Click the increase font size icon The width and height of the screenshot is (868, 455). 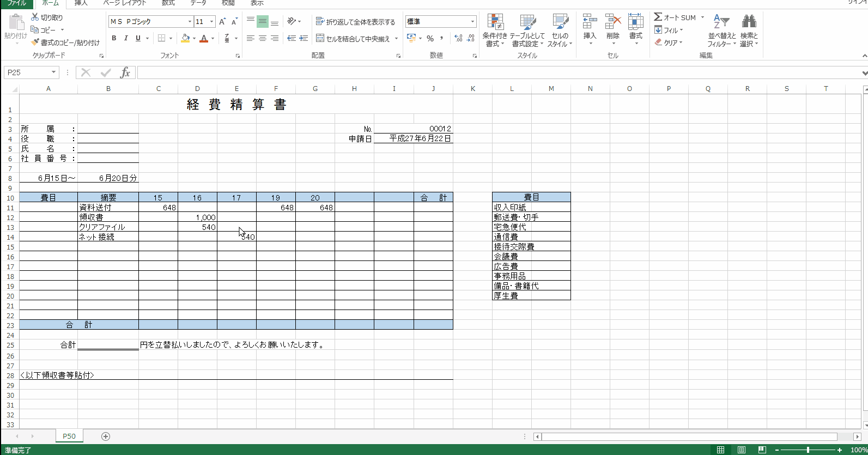(x=222, y=22)
